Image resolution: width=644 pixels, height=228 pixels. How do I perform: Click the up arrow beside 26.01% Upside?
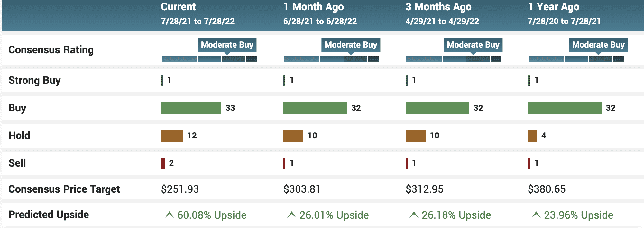tap(291, 215)
